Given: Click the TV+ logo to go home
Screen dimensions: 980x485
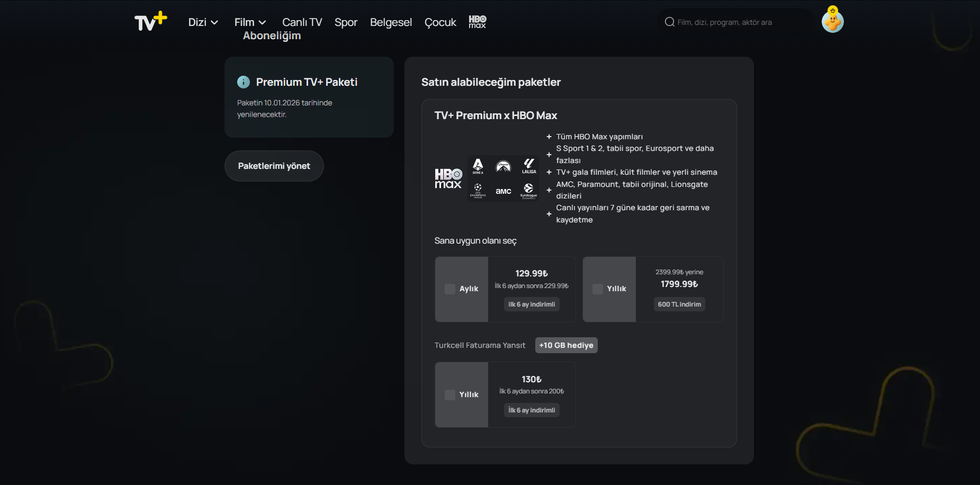Looking at the screenshot, I should (x=151, y=22).
